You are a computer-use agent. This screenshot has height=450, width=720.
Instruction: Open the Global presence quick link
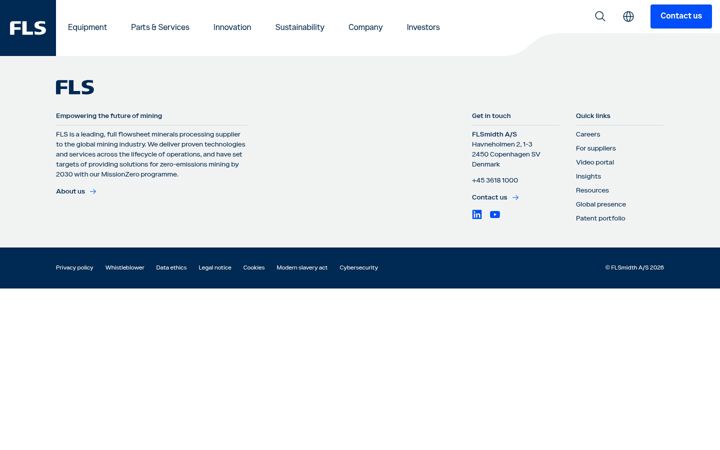click(x=601, y=204)
